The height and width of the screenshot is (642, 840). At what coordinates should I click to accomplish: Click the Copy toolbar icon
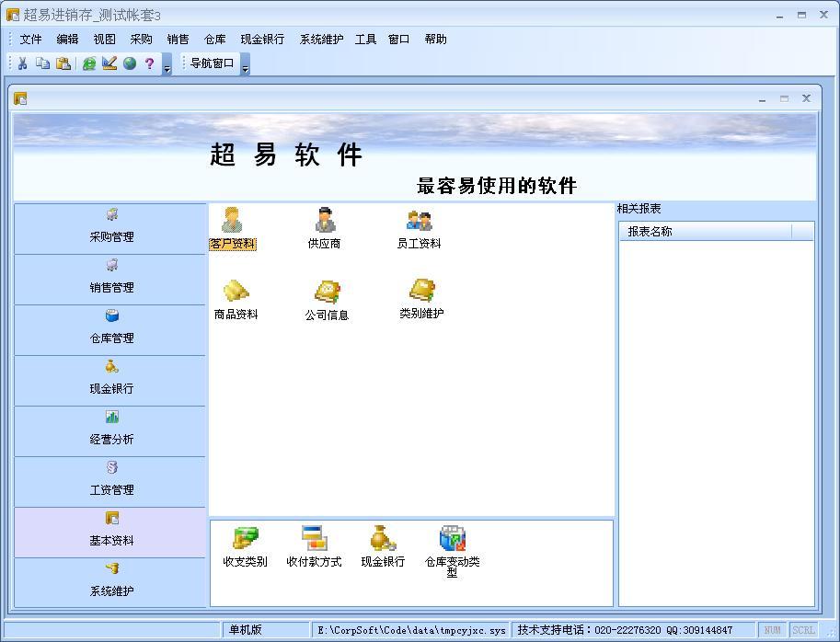pos(43,63)
